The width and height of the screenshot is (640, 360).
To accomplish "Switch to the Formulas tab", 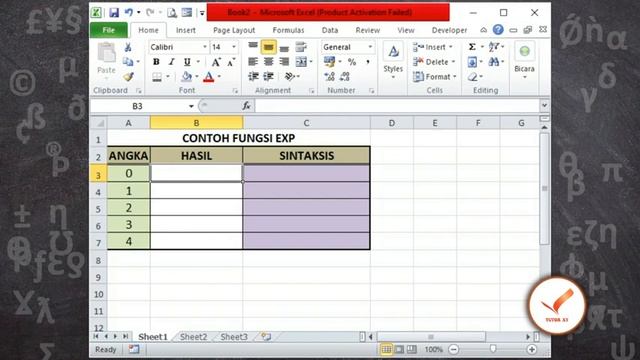I will (288, 30).
